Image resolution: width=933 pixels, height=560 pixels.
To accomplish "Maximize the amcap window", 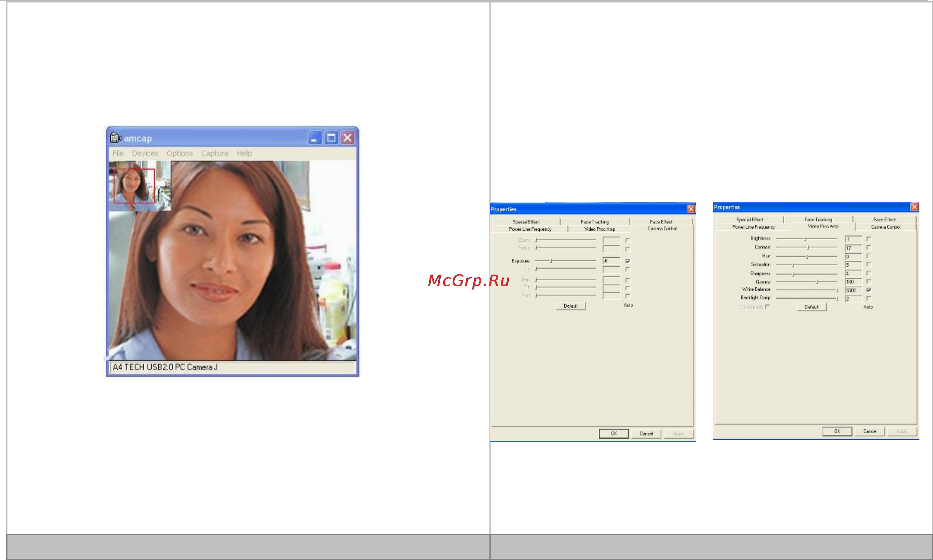I will [x=331, y=138].
